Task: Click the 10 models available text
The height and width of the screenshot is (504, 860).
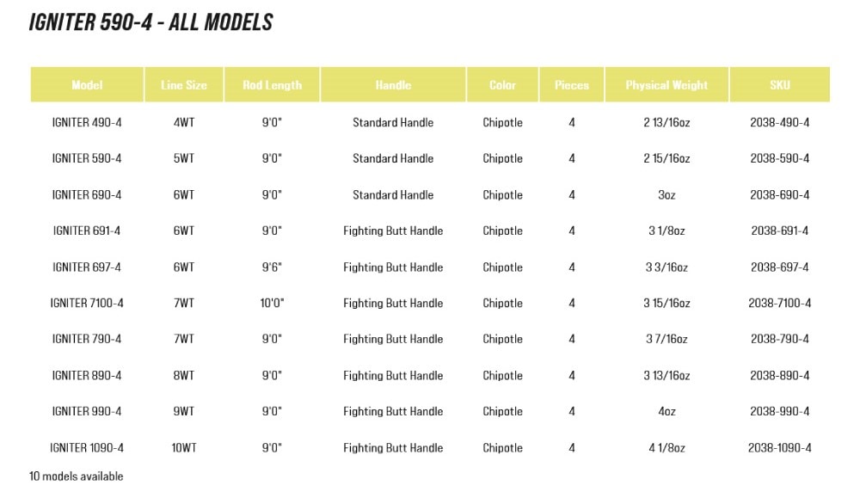Action: [77, 476]
